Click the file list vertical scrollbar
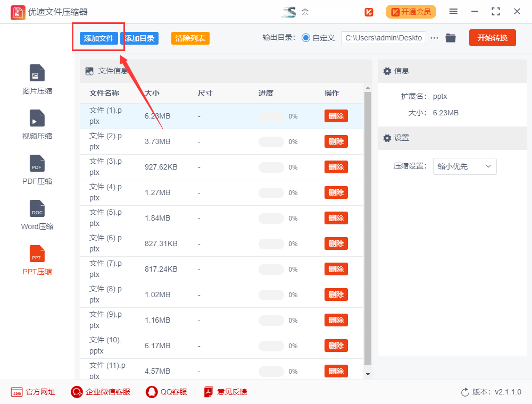The height and width of the screenshot is (404, 532). point(368,229)
